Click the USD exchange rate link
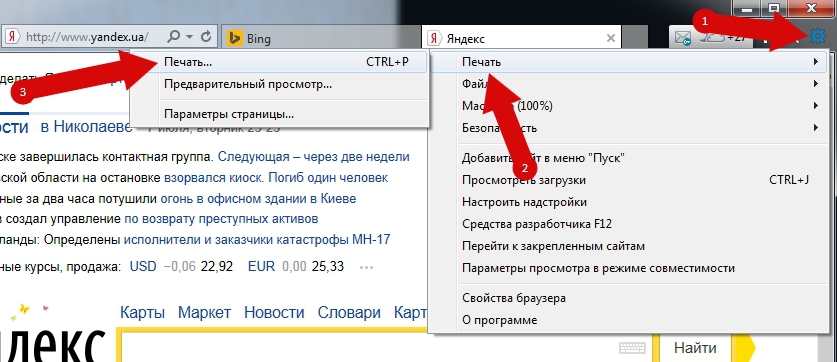 143,266
